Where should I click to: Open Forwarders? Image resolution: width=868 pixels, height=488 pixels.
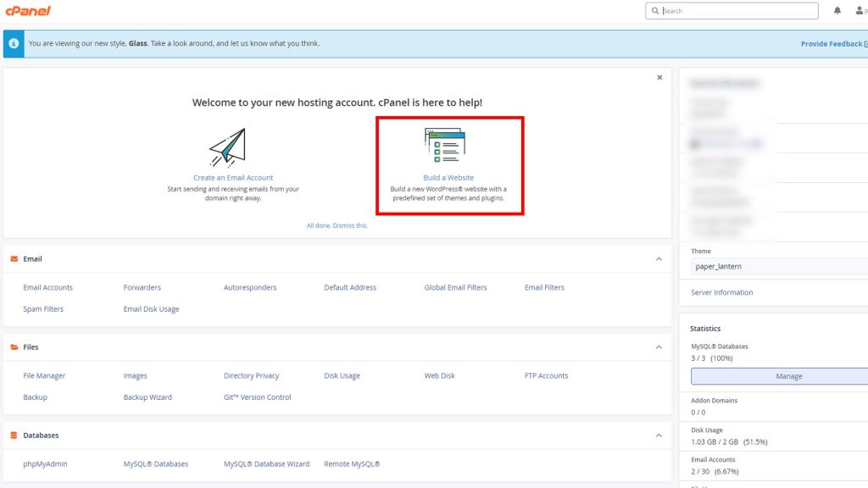142,288
